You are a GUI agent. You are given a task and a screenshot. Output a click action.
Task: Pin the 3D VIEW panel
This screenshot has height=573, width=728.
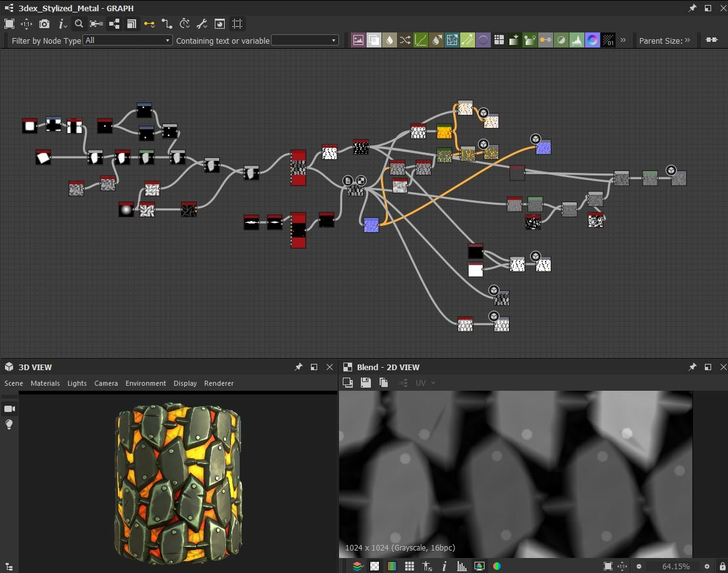pyautogui.click(x=299, y=367)
